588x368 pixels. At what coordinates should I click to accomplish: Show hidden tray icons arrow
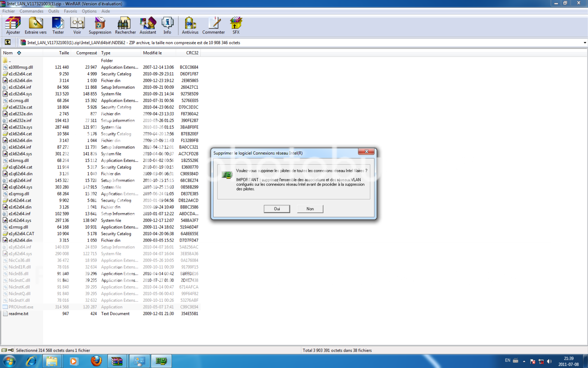(524, 361)
